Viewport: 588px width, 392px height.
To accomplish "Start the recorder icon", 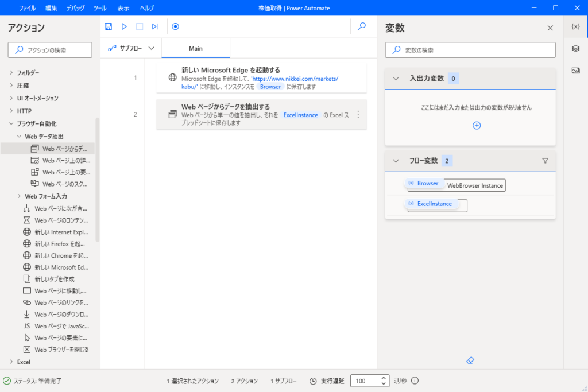I will (x=175, y=26).
